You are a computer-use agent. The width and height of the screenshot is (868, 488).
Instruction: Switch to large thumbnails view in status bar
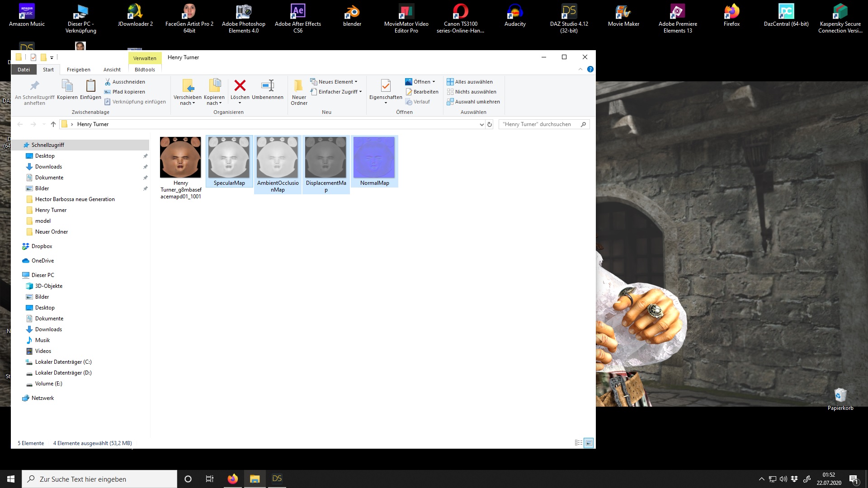pos(589,443)
